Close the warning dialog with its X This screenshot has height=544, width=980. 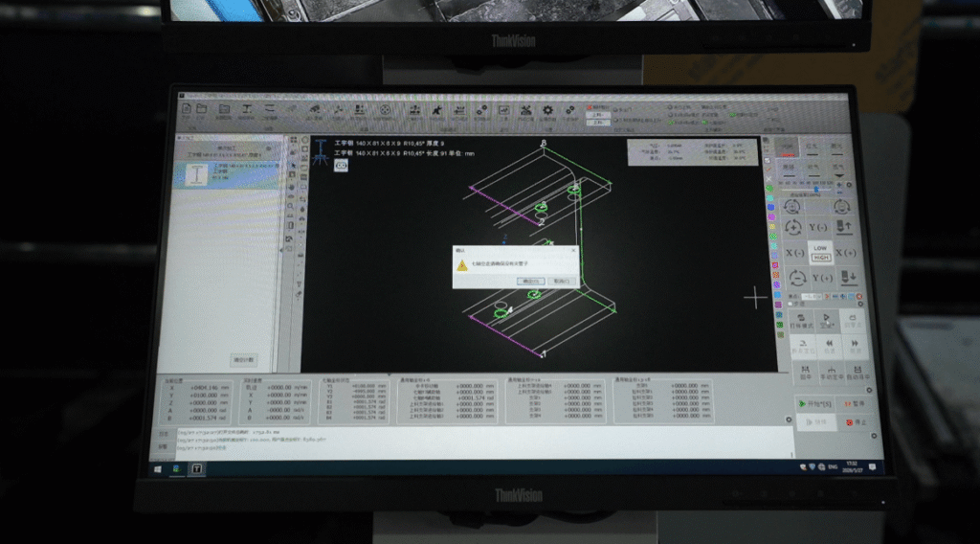coord(573,251)
